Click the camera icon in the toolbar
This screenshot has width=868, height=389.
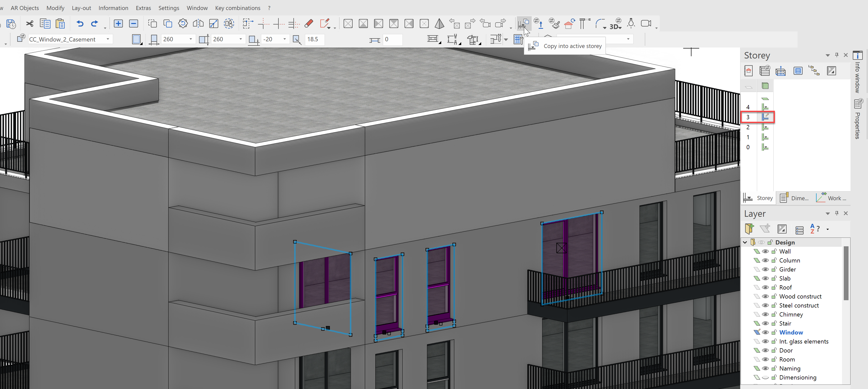[646, 23]
